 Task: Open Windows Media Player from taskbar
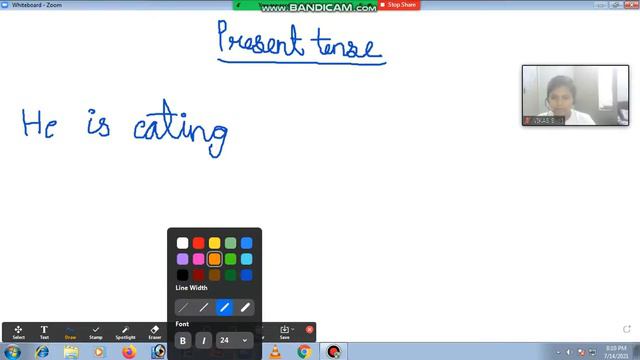pyautogui.click(x=99, y=352)
